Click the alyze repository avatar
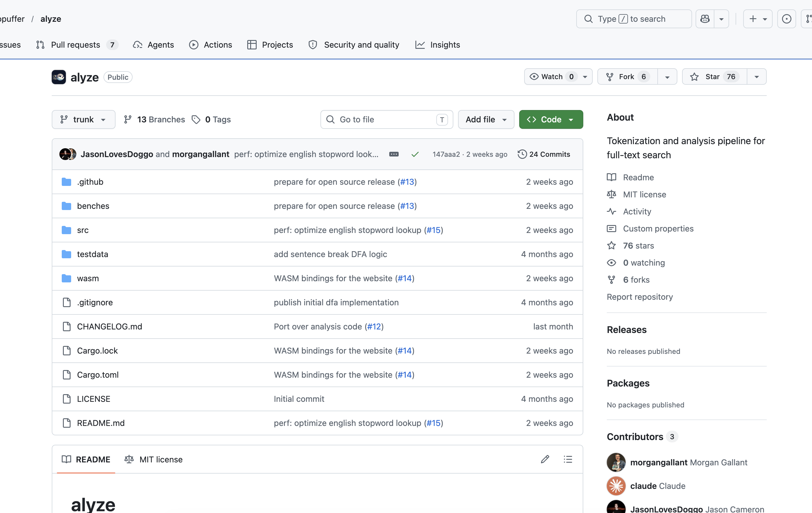The image size is (812, 513). point(59,77)
